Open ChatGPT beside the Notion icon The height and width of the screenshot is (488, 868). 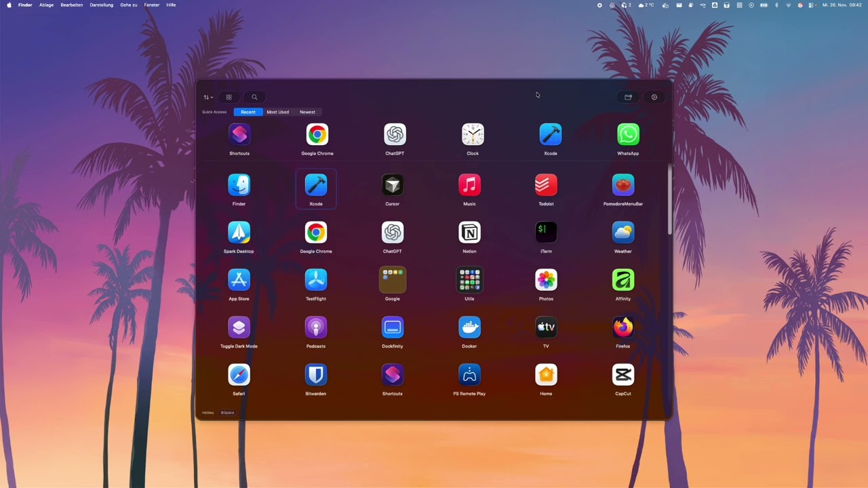[393, 232]
